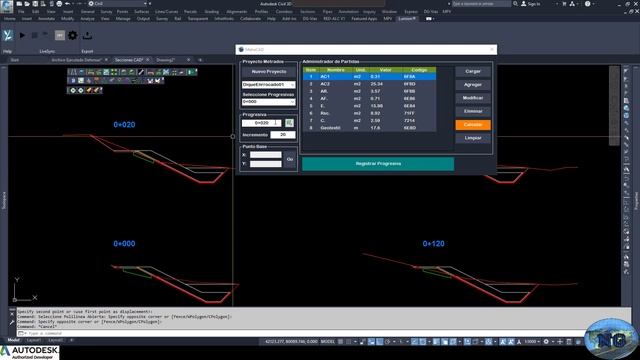
Task: Select the Geotextil row in the partidas table
Action: (x=369, y=128)
